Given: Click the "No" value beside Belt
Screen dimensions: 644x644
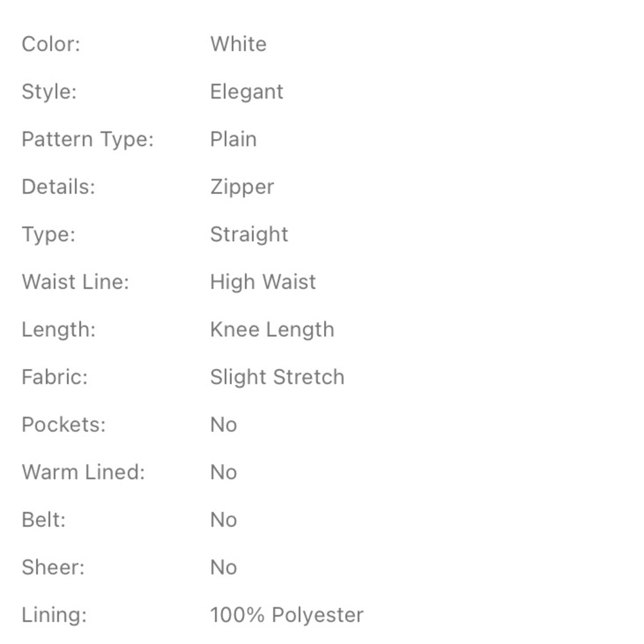Looking at the screenshot, I should tap(223, 520).
